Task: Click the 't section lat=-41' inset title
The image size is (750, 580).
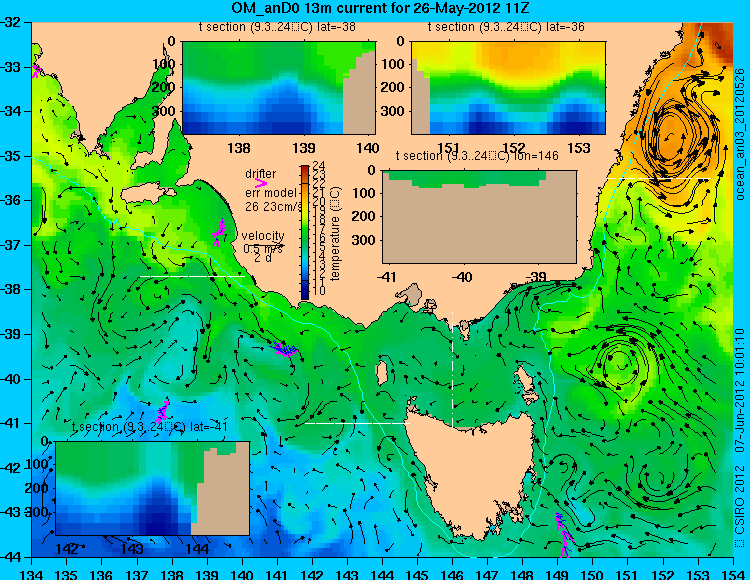Action: 149,427
